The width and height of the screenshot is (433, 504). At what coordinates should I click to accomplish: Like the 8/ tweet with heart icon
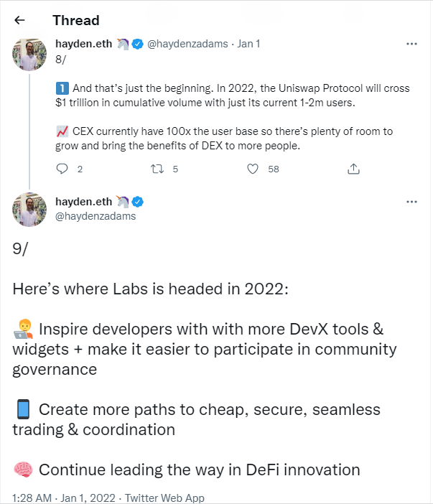coord(253,169)
